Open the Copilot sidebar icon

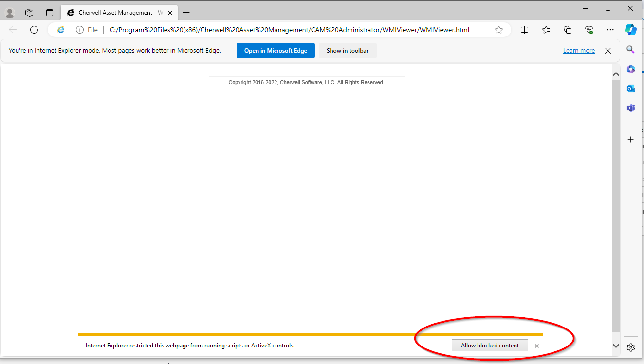(x=631, y=30)
